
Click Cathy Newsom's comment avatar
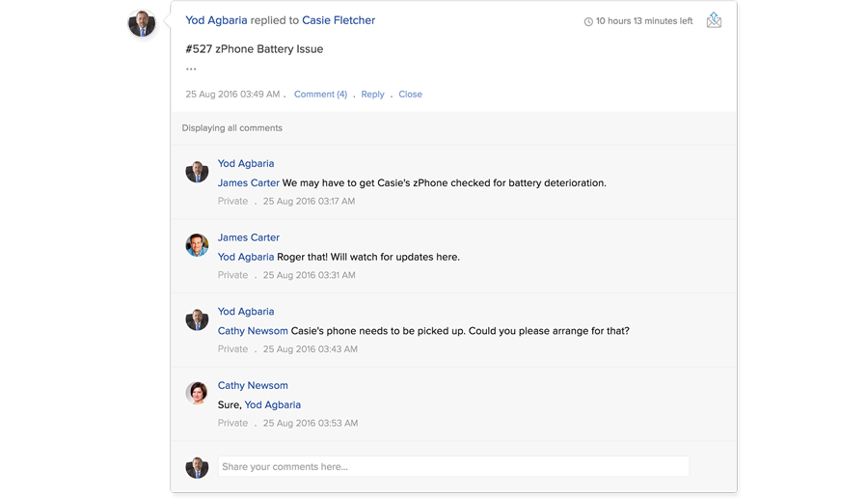[x=197, y=393]
